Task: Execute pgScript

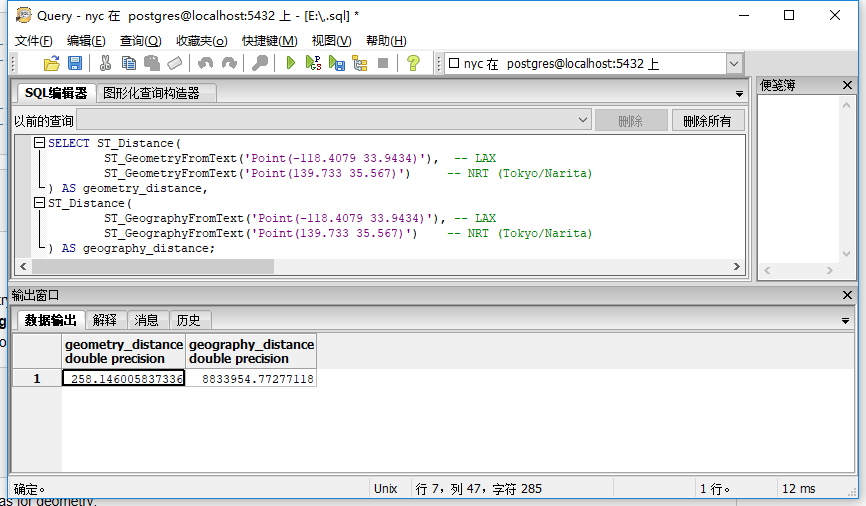Action: (x=313, y=64)
